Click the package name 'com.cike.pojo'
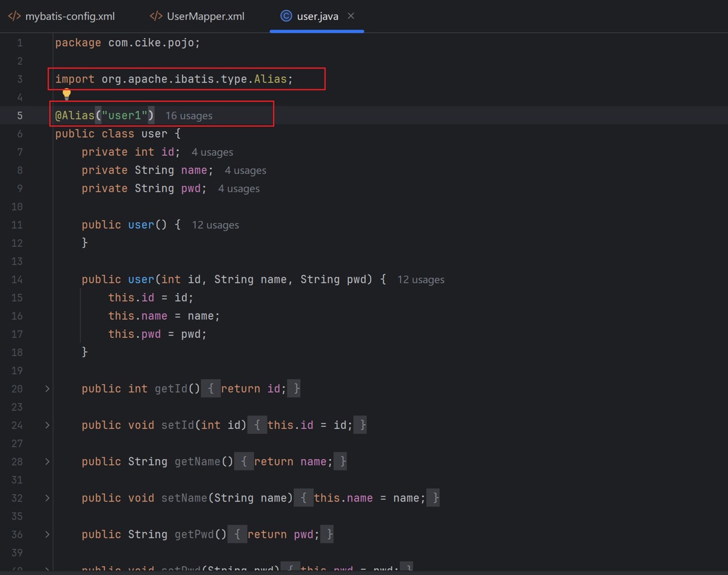Viewport: 728px width, 575px height. [x=151, y=42]
